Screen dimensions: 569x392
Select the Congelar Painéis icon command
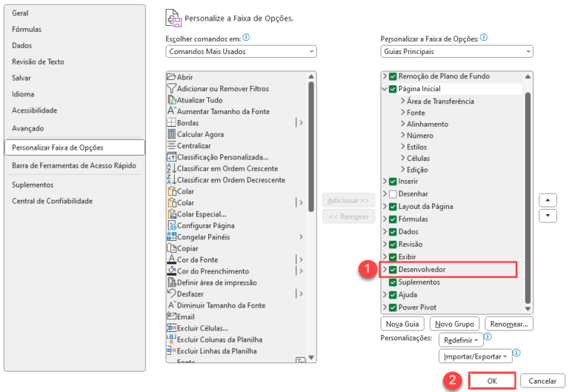click(171, 236)
